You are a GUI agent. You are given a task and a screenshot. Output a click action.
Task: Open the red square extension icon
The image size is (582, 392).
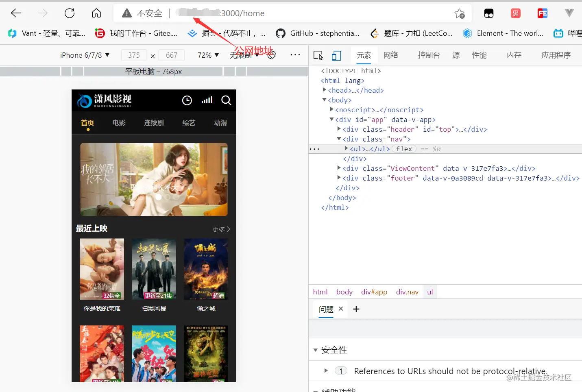(x=516, y=13)
